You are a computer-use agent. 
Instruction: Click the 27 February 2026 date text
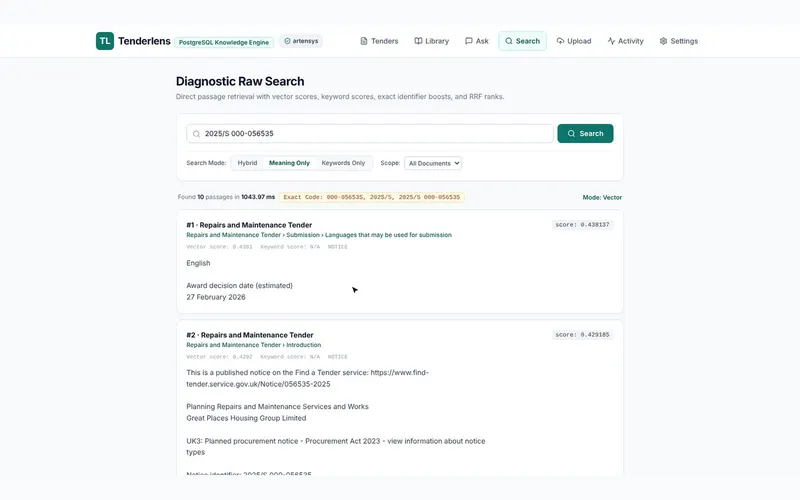point(216,297)
